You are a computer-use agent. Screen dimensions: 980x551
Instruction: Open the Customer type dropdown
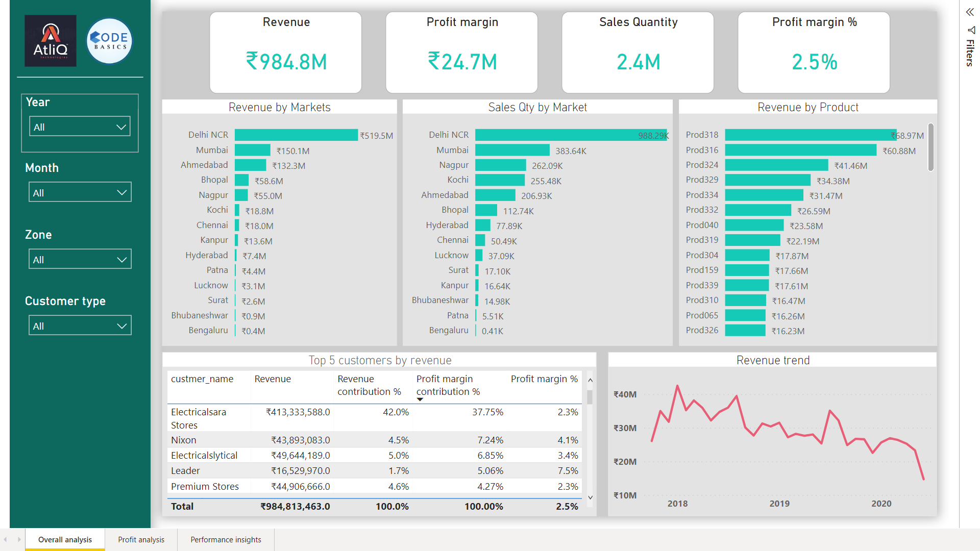coord(122,325)
